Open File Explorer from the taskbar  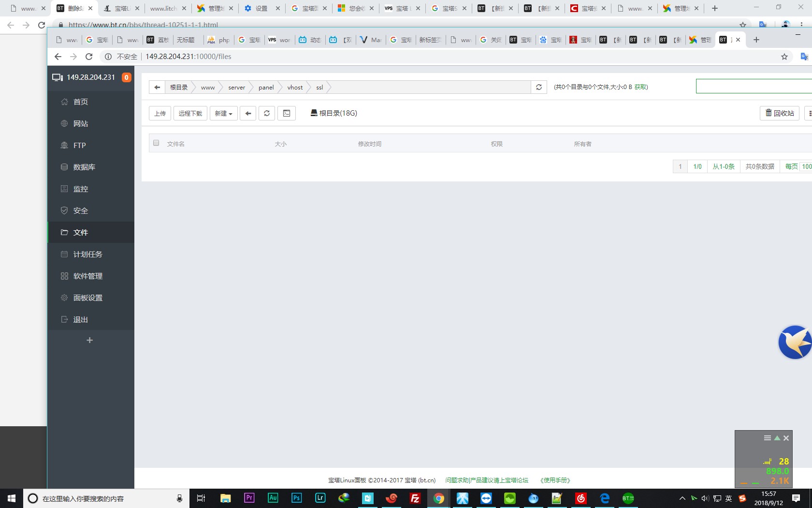[225, 498]
